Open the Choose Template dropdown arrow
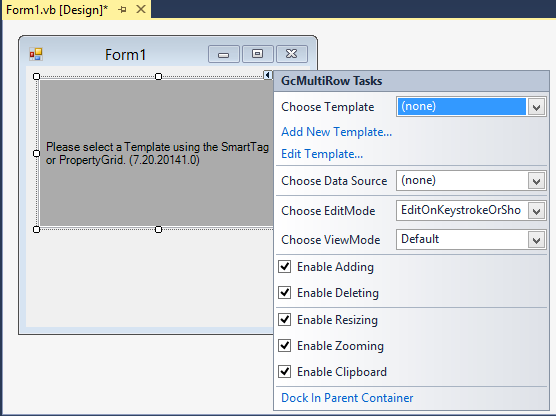The height and width of the screenshot is (416, 556). click(x=536, y=107)
